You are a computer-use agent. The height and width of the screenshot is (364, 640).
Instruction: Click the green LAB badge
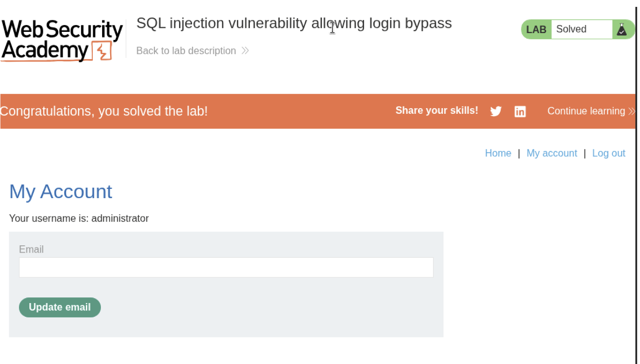pyautogui.click(x=536, y=29)
